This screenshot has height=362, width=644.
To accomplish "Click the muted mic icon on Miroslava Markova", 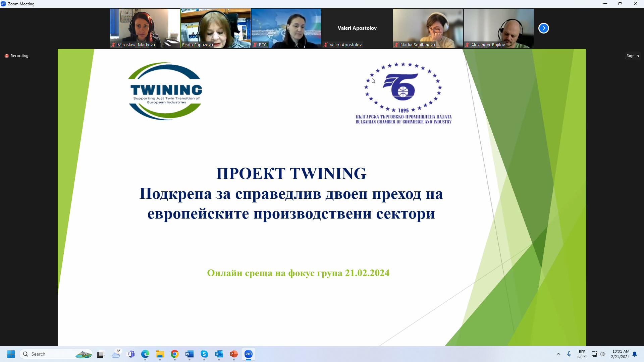I will (x=114, y=45).
